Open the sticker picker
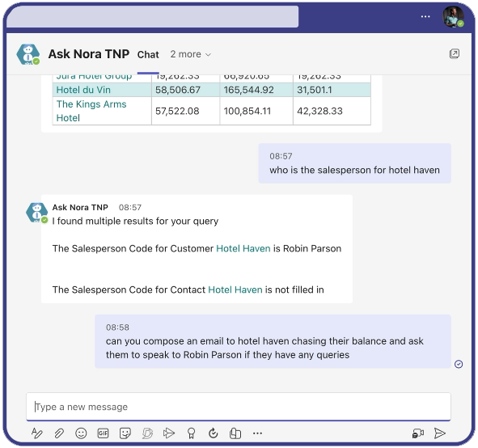Screen dimensions: 478x448 [125, 433]
